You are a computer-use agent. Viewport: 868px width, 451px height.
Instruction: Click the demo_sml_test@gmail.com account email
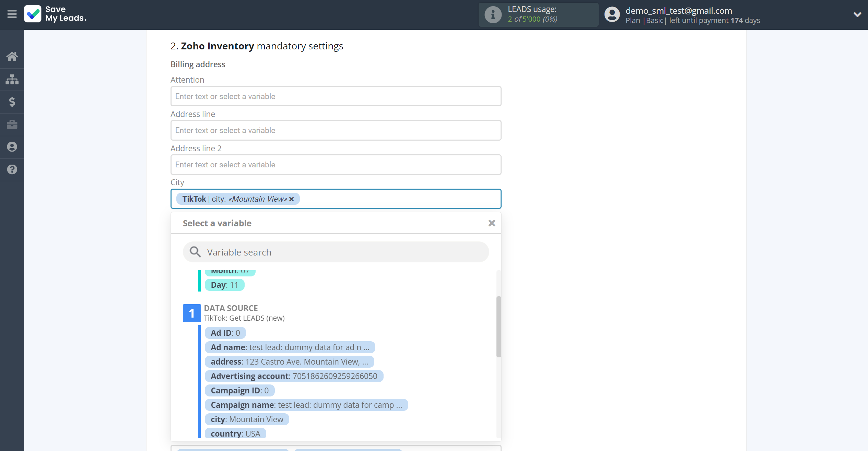point(679,11)
